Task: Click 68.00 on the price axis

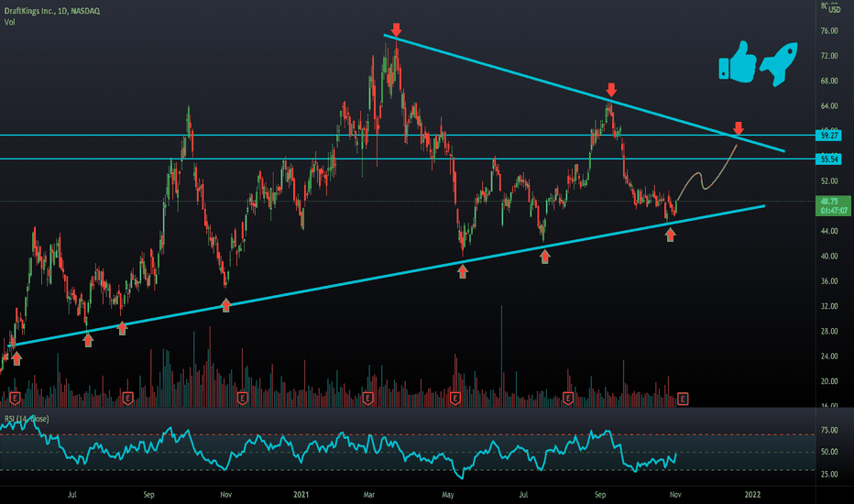Action: coord(829,82)
